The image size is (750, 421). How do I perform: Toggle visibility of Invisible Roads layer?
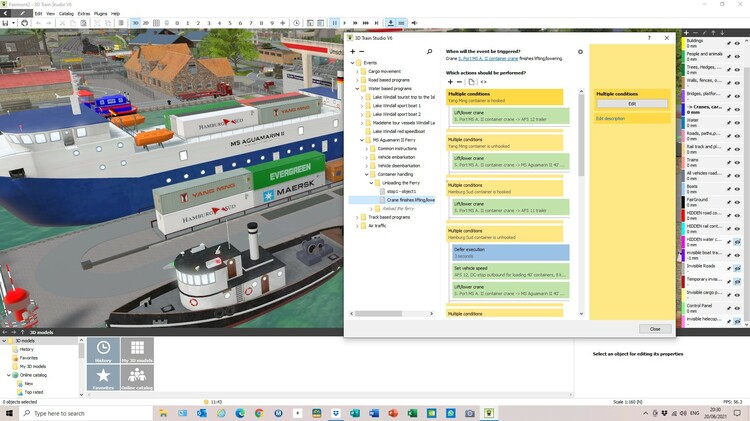[737, 268]
